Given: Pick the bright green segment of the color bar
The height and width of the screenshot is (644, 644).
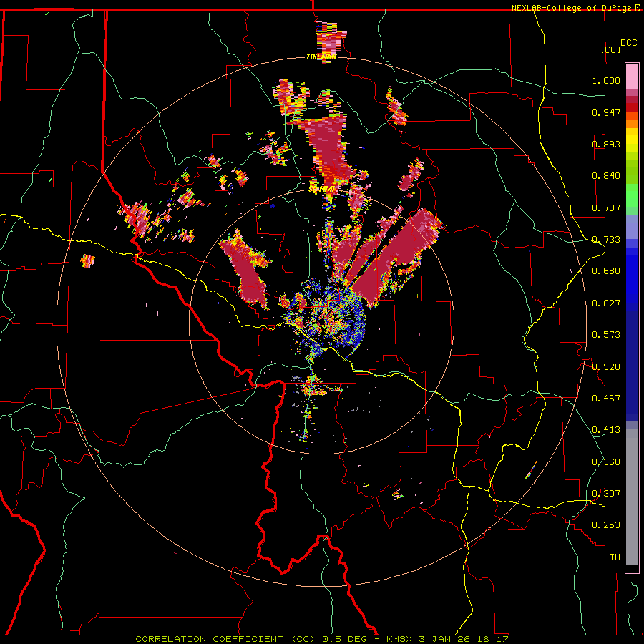Looking at the screenshot, I should pyautogui.click(x=632, y=195).
